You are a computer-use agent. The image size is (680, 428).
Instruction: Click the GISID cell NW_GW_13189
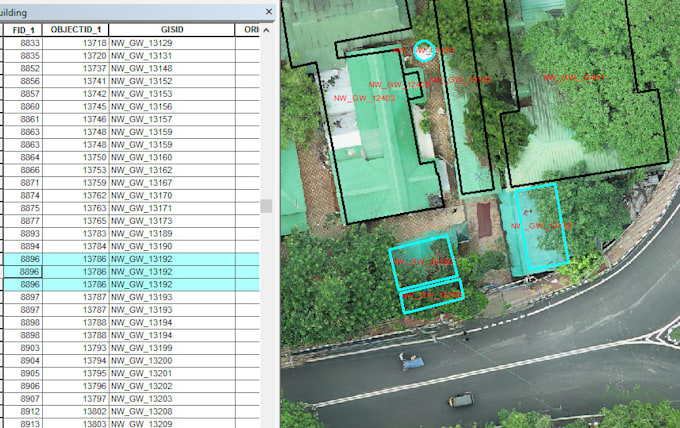[172, 233]
